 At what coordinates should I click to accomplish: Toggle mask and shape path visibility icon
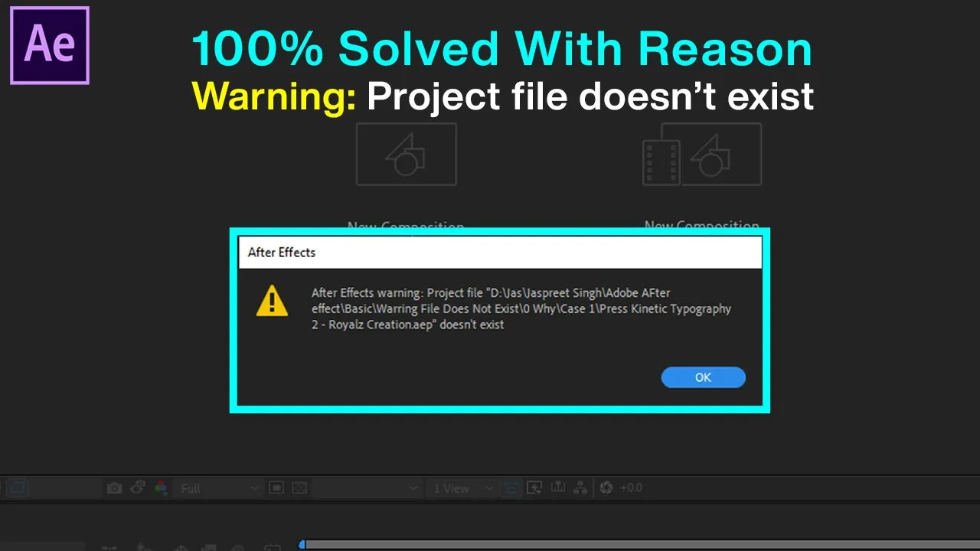coord(18,487)
